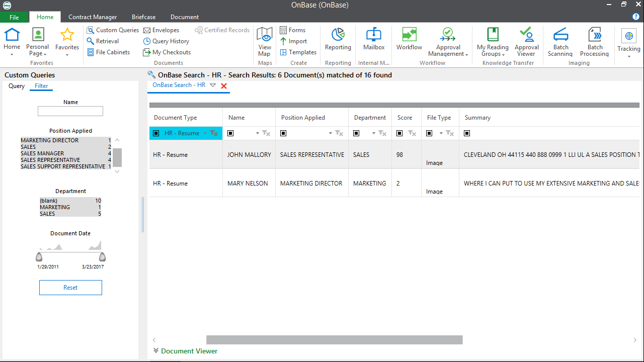The width and height of the screenshot is (644, 362).
Task: Click the Name filter input field
Action: tap(70, 111)
